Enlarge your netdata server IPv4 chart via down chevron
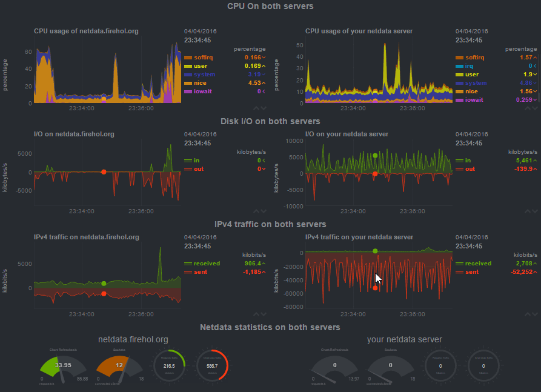Screen dimensions: 541x392 pyautogui.click(x=535, y=314)
